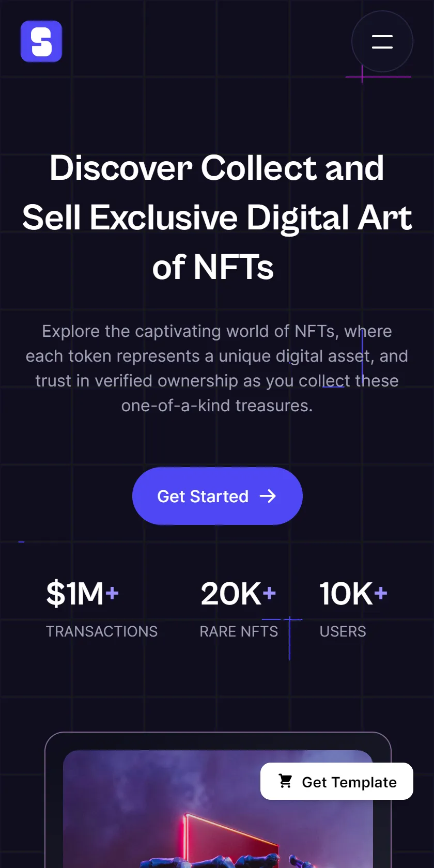Image resolution: width=434 pixels, height=868 pixels.
Task: Click the plus sign after 10K
Action: point(381,593)
